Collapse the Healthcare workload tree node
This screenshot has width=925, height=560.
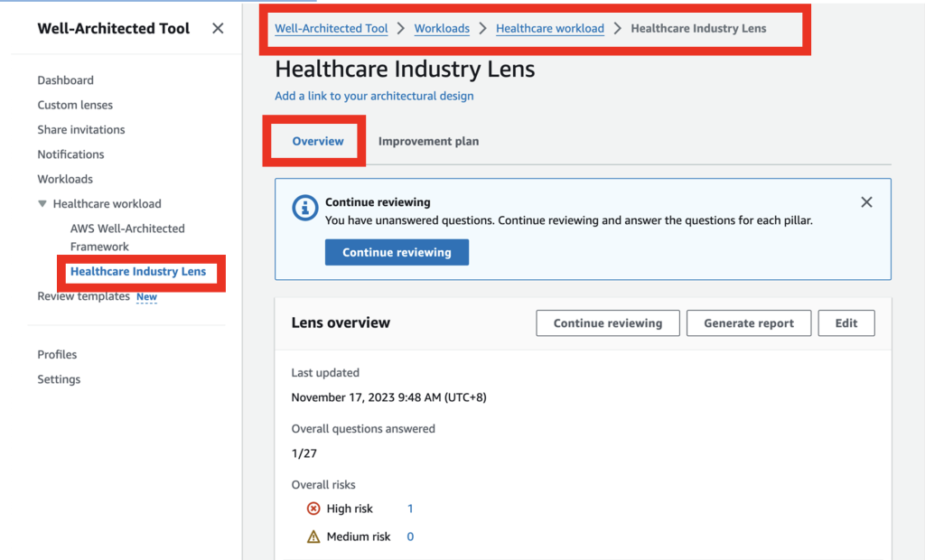point(42,203)
